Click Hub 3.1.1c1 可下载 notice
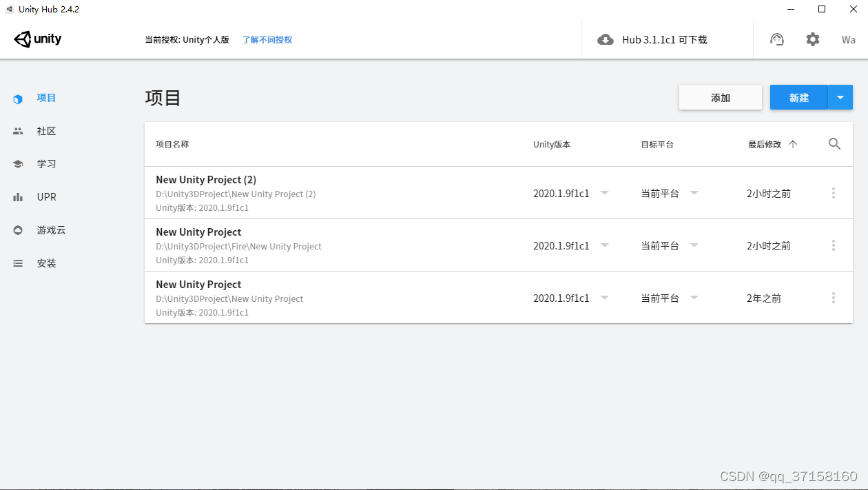The image size is (868, 490). pos(664,40)
